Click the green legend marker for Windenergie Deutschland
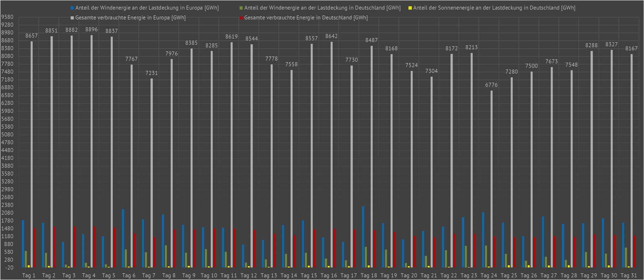This screenshot has width=644, height=280. [241, 8]
